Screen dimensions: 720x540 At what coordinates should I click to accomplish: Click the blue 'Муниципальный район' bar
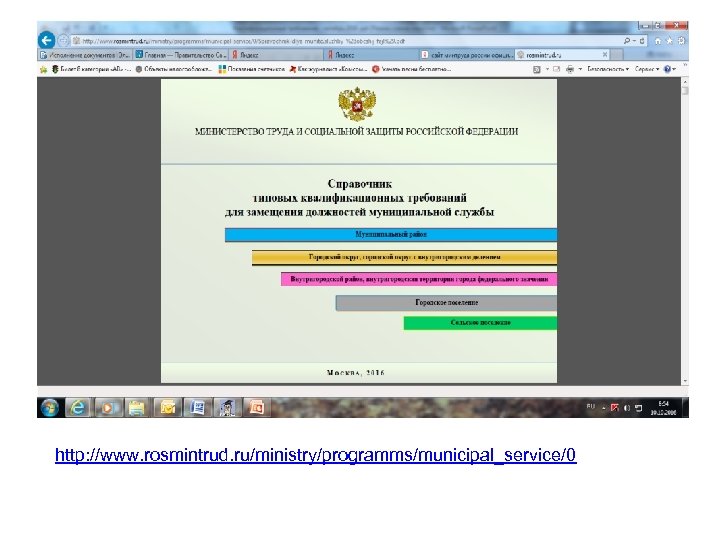tap(391, 235)
